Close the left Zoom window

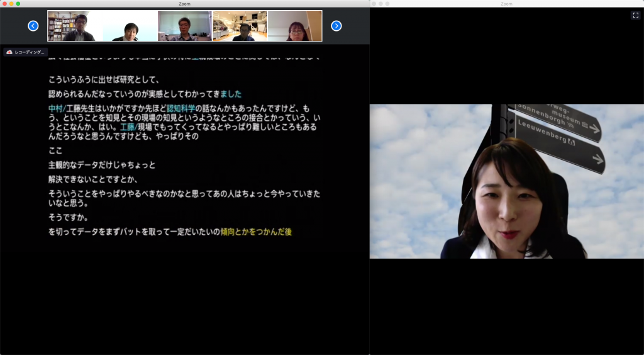(x=4, y=4)
